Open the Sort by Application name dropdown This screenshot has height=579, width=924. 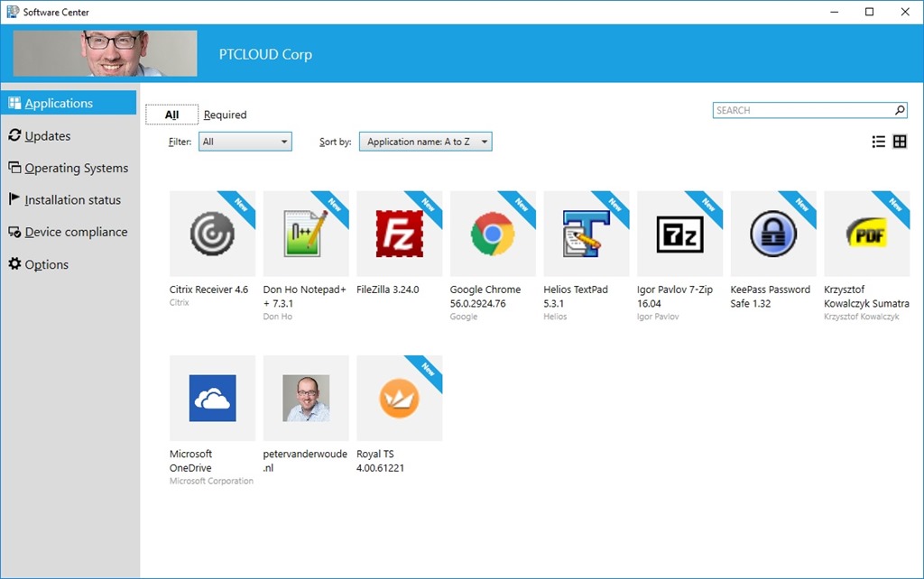coord(426,142)
